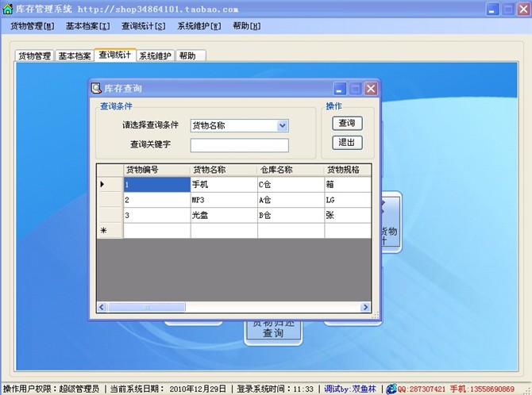This screenshot has height=395, width=532.
Task: Select the A仓 cell
Action: (291, 200)
